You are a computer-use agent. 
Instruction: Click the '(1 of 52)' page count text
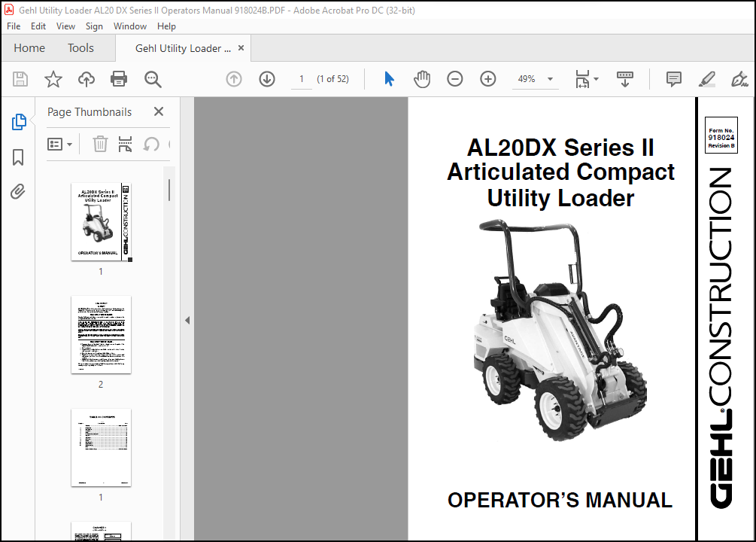point(332,79)
